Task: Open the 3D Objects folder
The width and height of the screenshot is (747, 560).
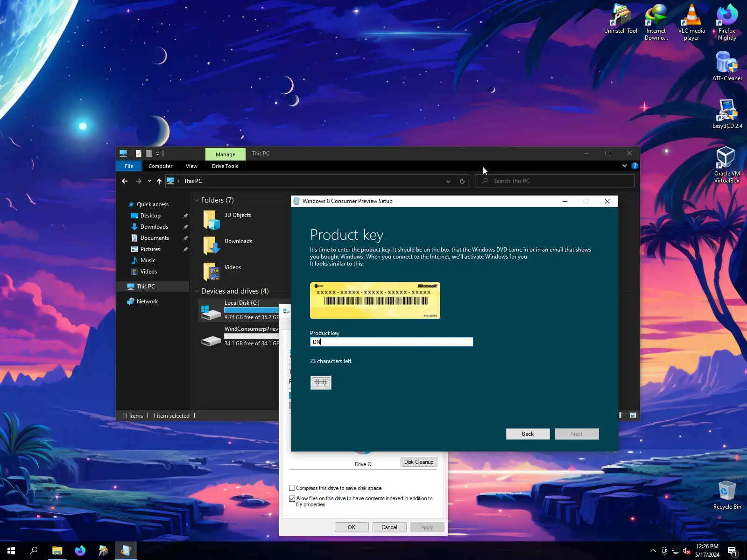Action: click(x=228, y=219)
